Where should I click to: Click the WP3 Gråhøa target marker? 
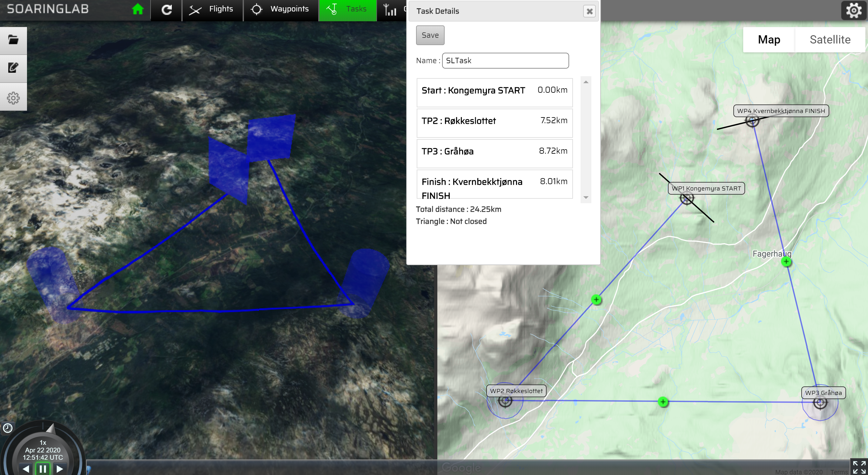click(x=819, y=402)
